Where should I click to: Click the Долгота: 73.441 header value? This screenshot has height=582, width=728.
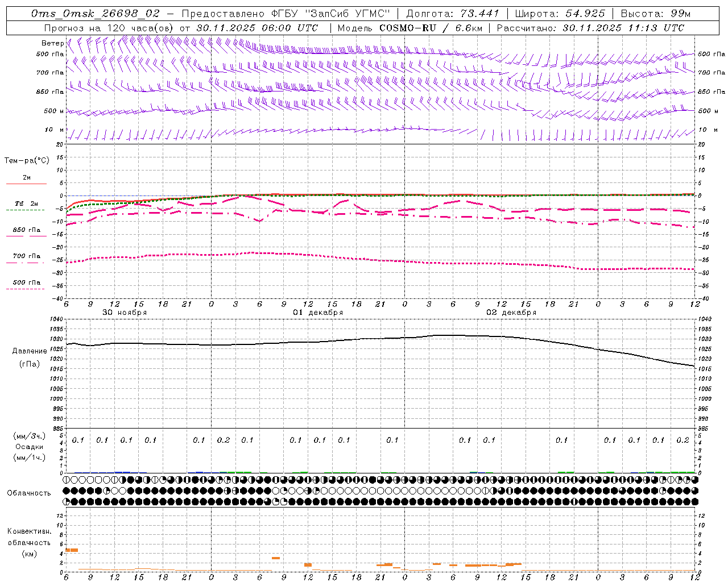point(453,13)
